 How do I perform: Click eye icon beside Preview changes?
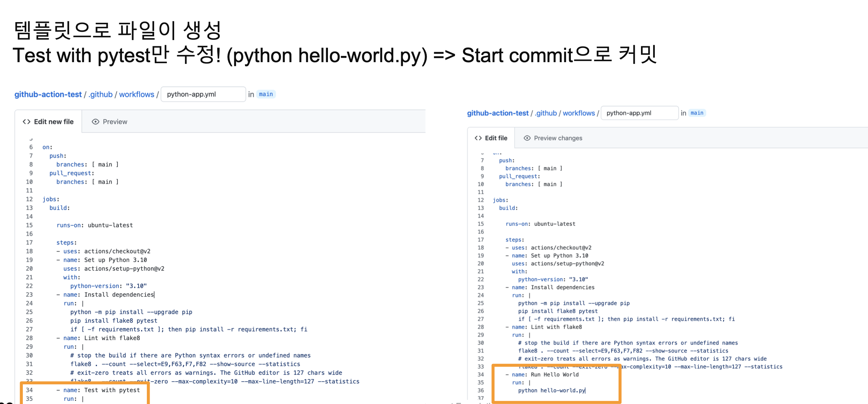(527, 138)
